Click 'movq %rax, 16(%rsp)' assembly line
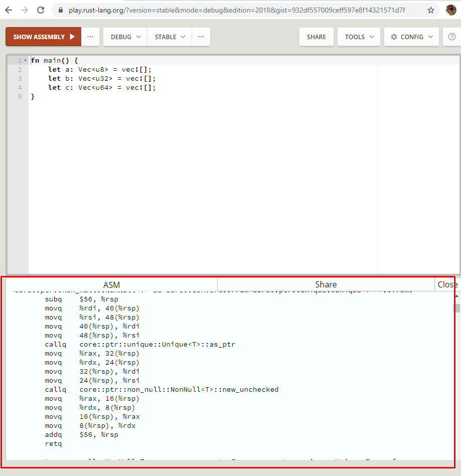 92,399
